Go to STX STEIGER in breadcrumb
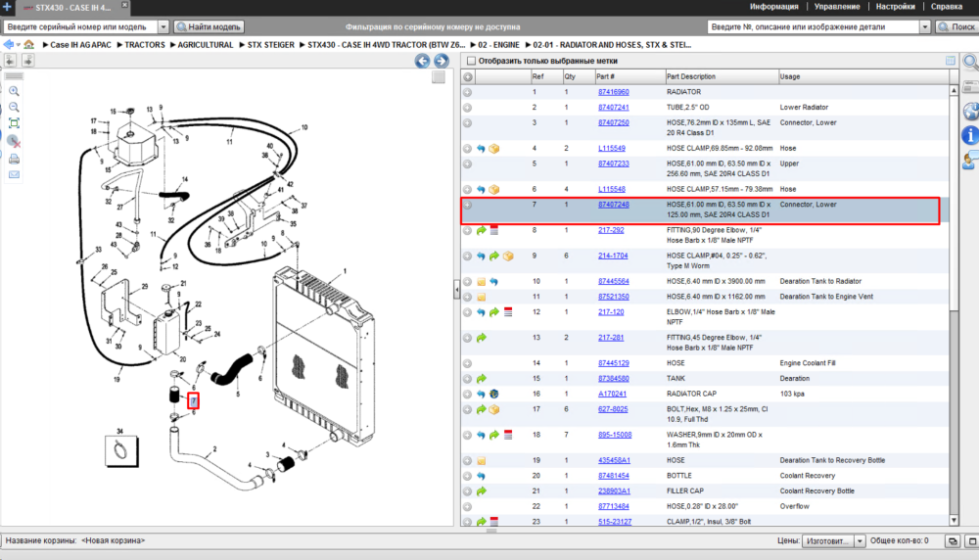 coord(270,45)
